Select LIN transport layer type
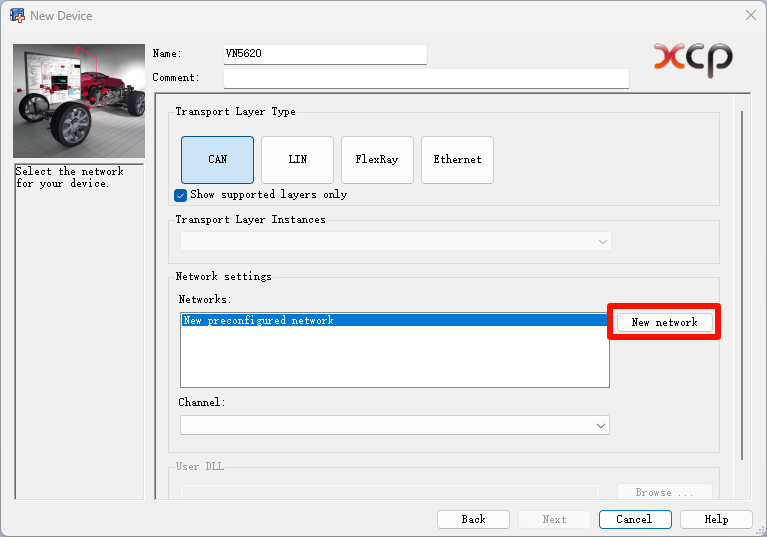 click(x=297, y=160)
